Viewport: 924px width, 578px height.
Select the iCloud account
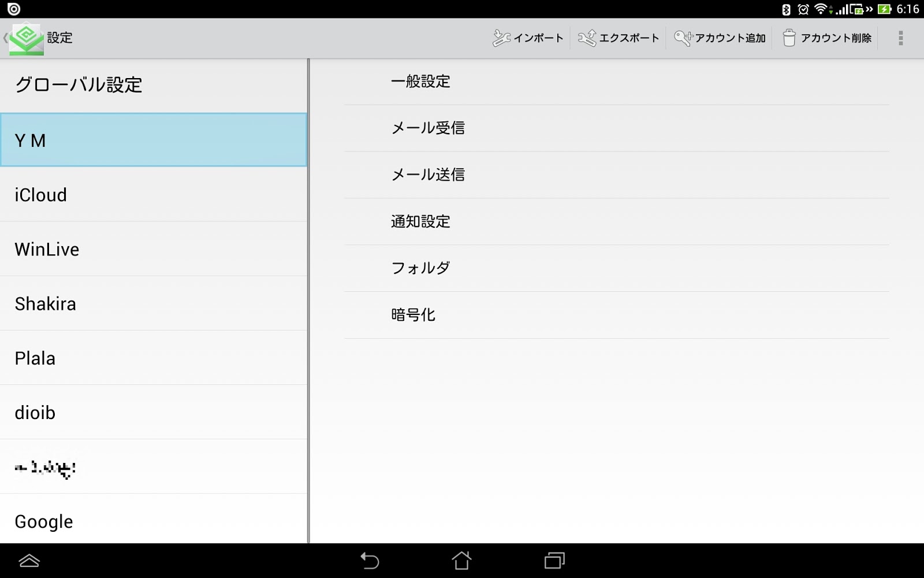(x=154, y=195)
